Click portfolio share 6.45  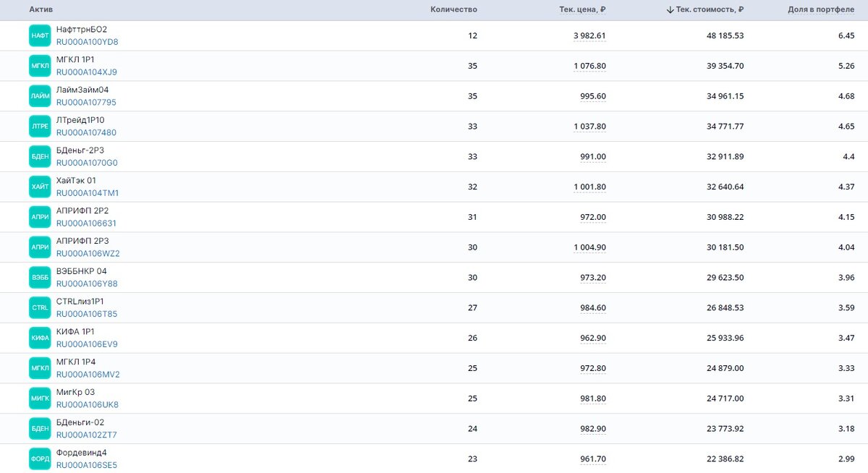[846, 35]
